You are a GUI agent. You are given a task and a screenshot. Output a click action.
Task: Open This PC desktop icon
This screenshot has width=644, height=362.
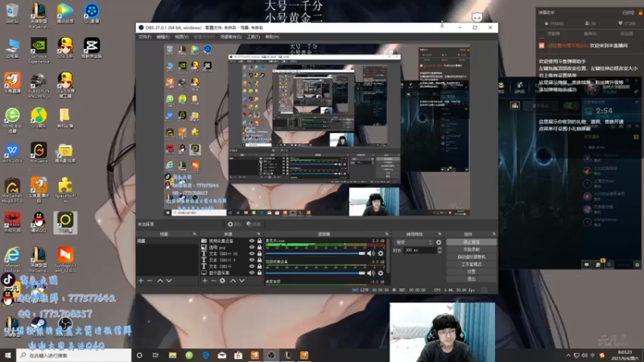[12, 47]
